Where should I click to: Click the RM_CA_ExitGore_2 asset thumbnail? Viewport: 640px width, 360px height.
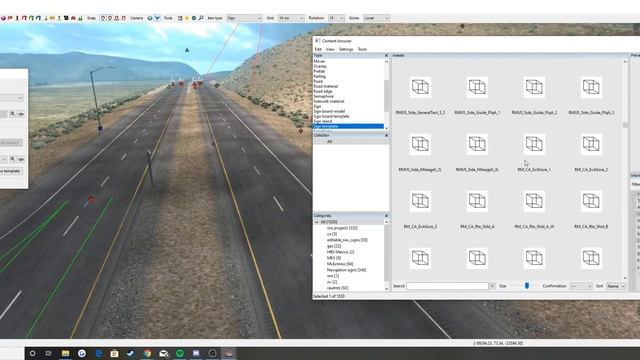591,144
